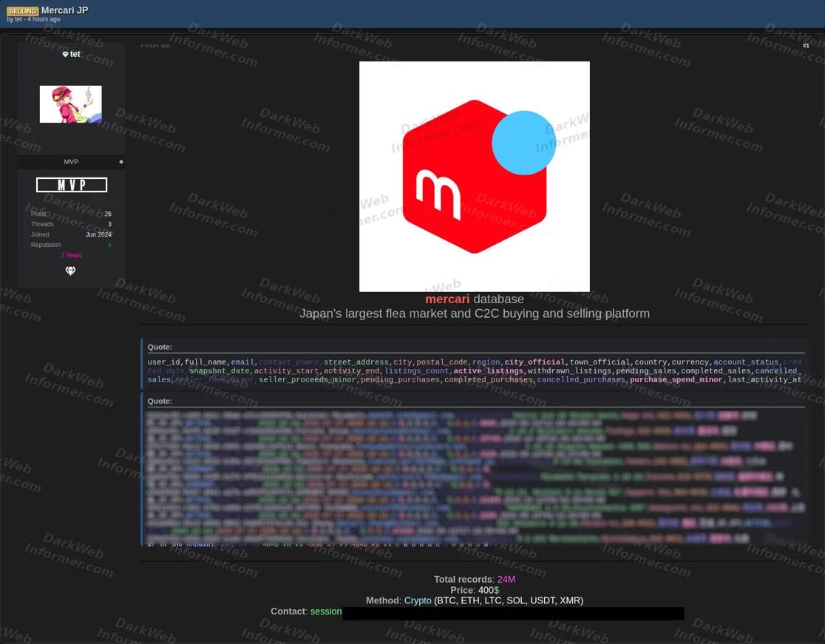The image size is (825, 644).
Task: Click the 'by tet - 4 hours ago' byline
Action: pyautogui.click(x=34, y=19)
